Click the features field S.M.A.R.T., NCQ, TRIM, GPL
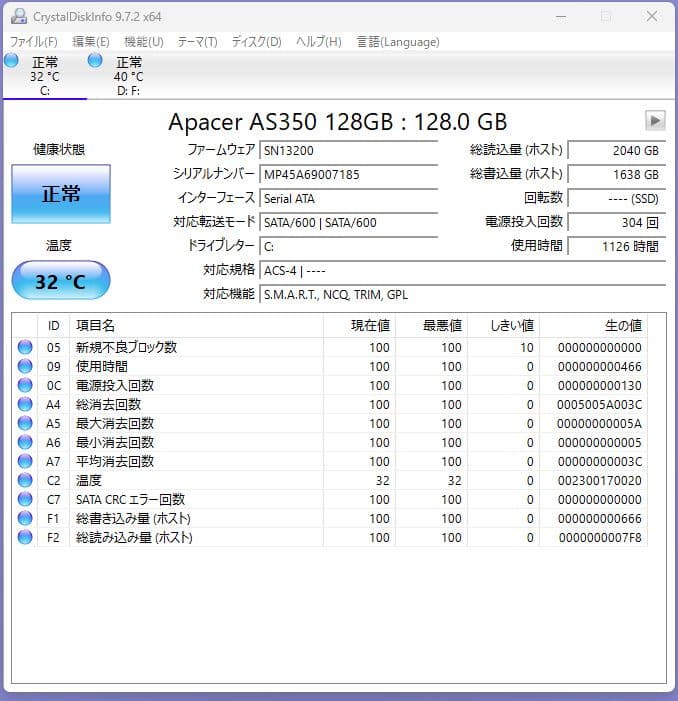The height and width of the screenshot is (701, 678). coord(462,295)
